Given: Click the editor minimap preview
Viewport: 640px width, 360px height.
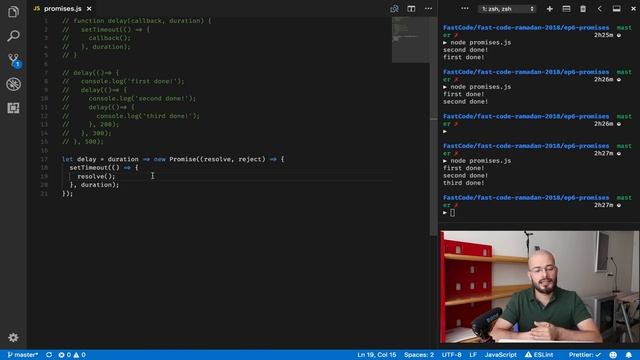Looking at the screenshot, I should [410, 40].
